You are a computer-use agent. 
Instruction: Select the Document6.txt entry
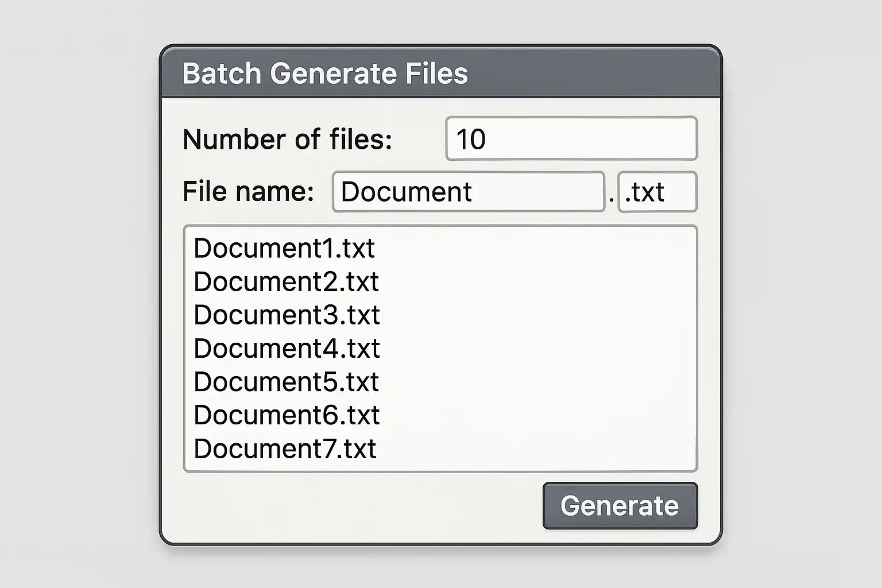(287, 415)
